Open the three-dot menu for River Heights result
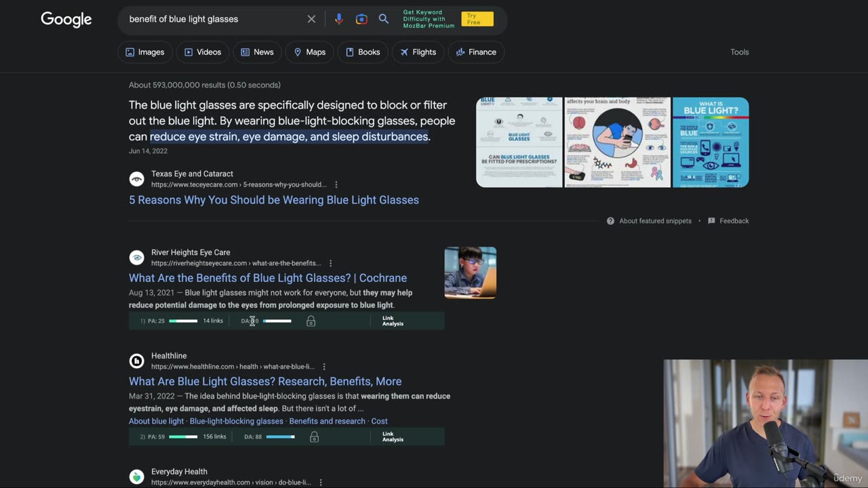 (x=330, y=263)
